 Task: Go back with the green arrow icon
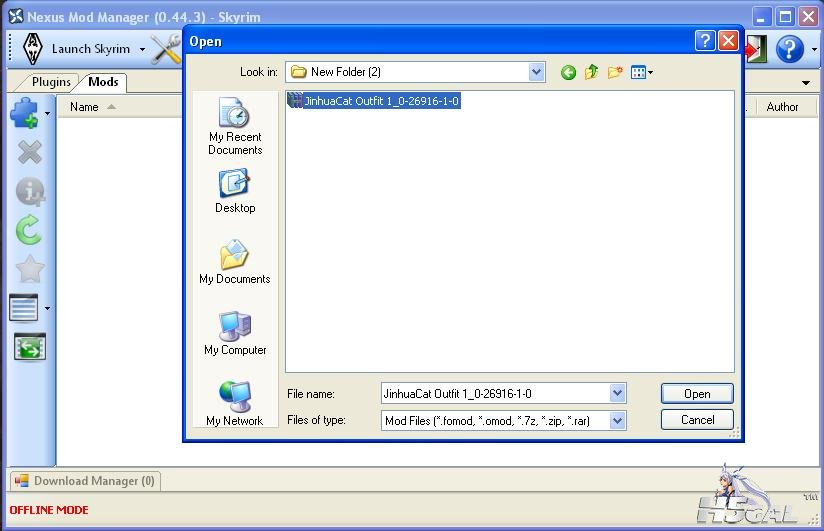click(x=568, y=73)
